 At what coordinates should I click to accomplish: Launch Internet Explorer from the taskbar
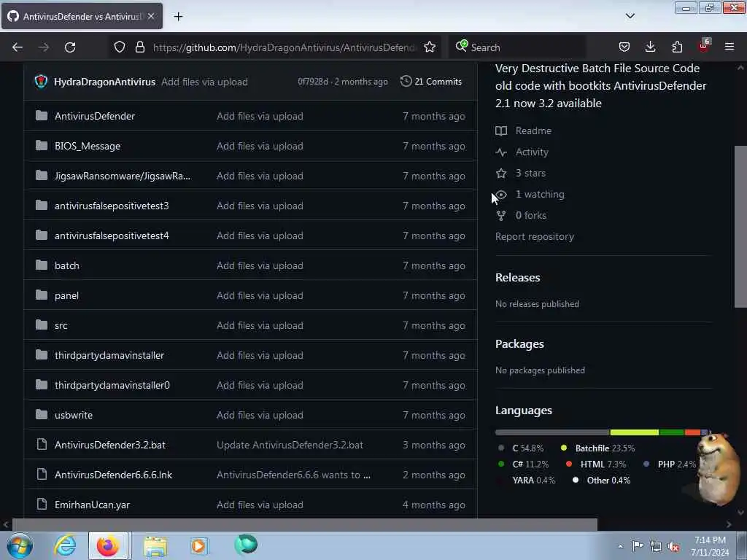click(x=65, y=545)
